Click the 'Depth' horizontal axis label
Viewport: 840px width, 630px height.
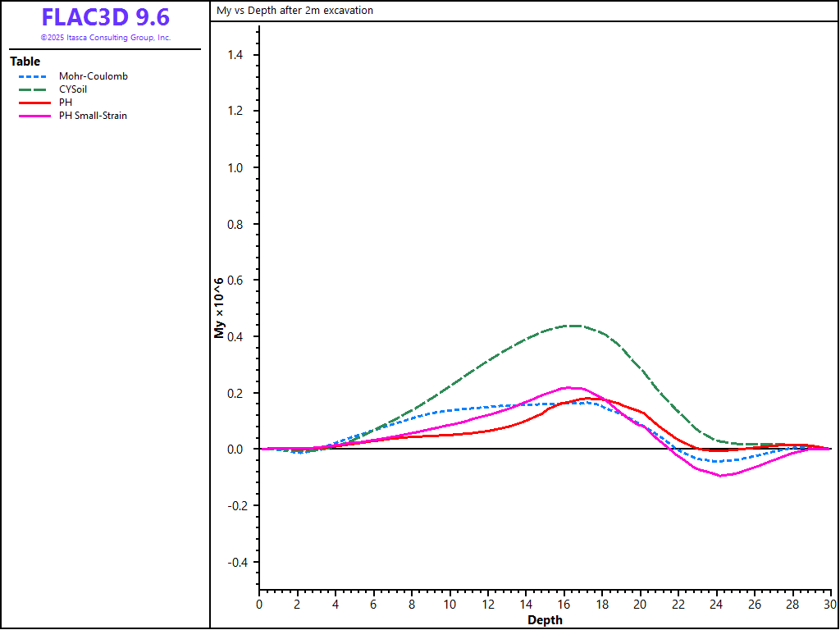click(545, 620)
